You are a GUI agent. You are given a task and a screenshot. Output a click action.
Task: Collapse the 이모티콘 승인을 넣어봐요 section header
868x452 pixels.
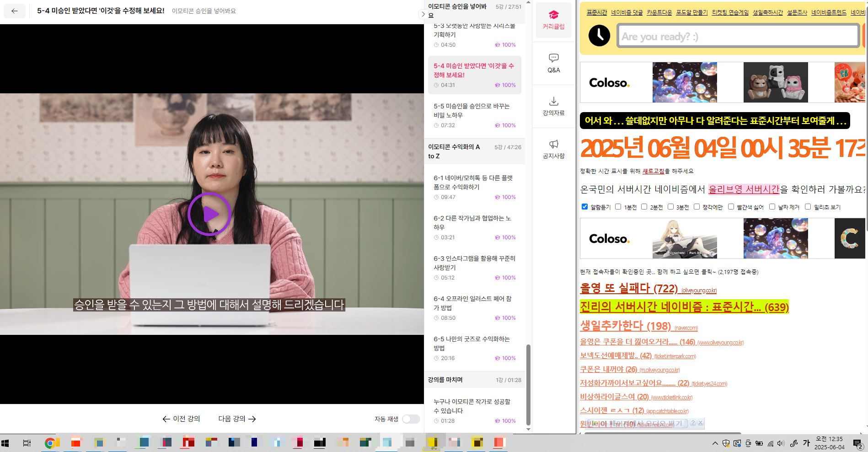[474, 11]
